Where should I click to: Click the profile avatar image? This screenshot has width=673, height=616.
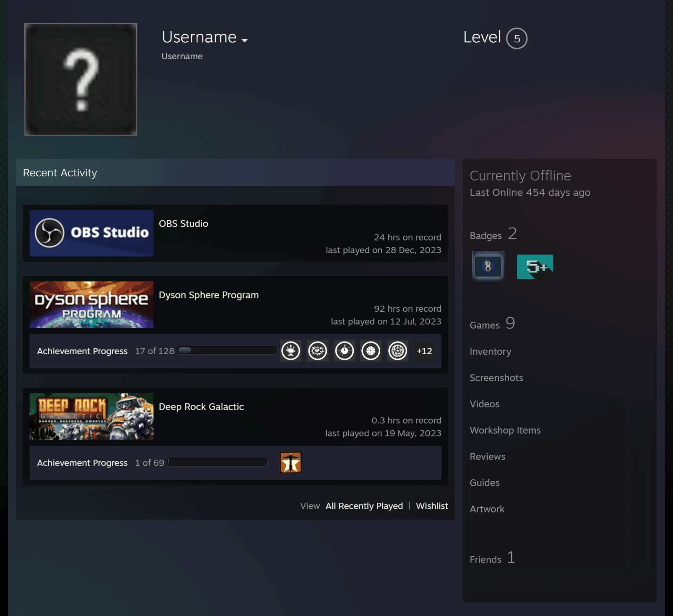click(x=81, y=79)
